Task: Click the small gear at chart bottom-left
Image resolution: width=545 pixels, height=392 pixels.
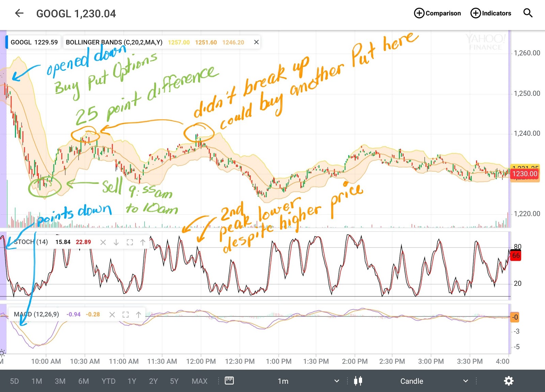Action: 2,353
